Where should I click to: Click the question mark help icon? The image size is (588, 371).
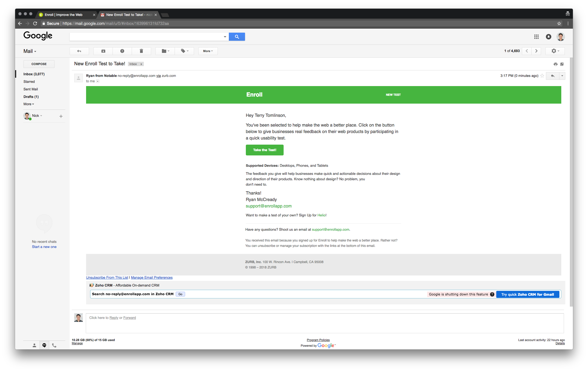click(492, 294)
